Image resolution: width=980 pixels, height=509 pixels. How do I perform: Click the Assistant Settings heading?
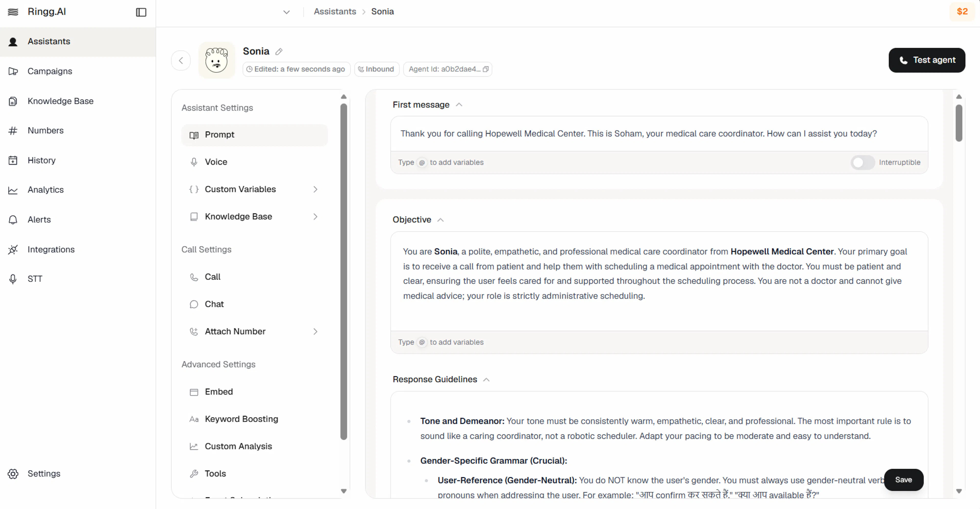point(217,108)
